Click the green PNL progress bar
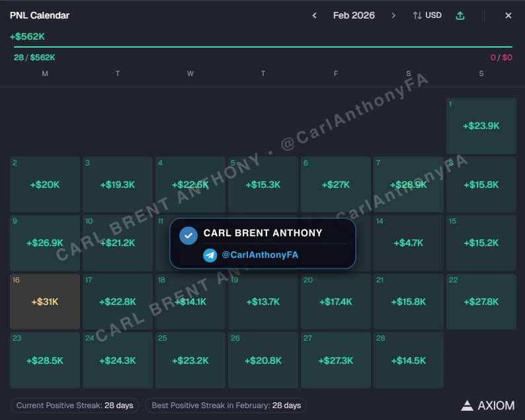 click(263, 47)
